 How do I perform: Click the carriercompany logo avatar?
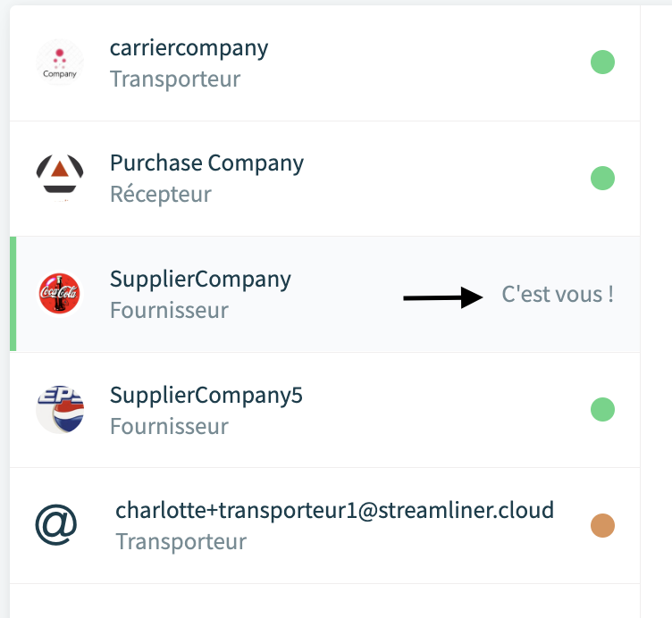coord(60,63)
